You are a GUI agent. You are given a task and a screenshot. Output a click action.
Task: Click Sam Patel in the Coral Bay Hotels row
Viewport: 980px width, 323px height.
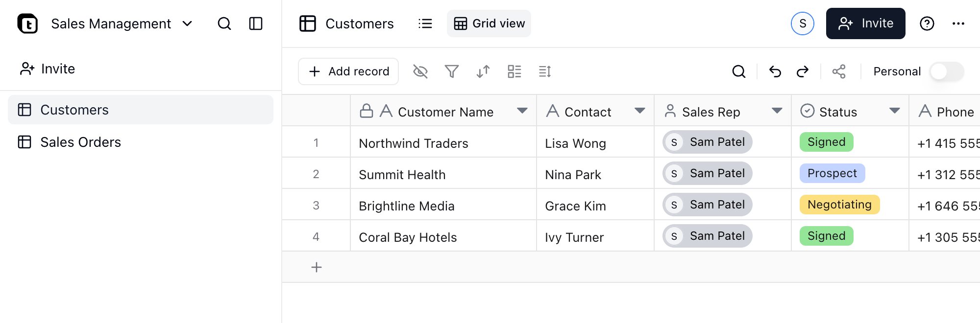[x=708, y=236]
